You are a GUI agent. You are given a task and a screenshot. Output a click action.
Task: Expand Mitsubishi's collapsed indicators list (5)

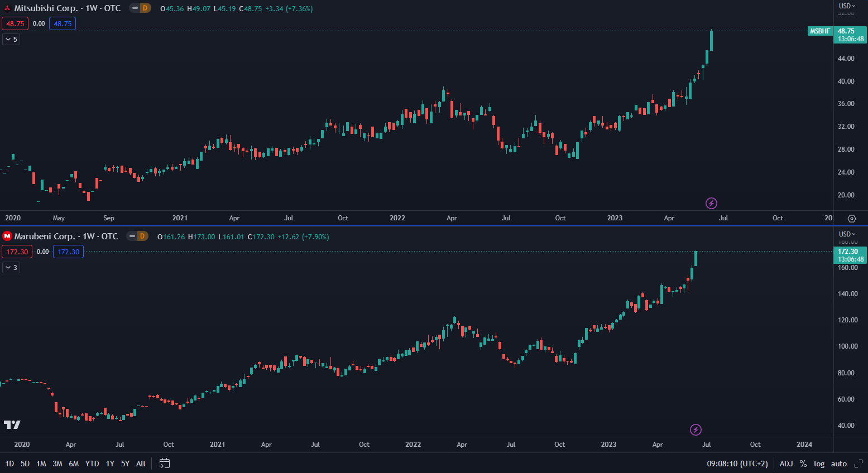[11, 40]
